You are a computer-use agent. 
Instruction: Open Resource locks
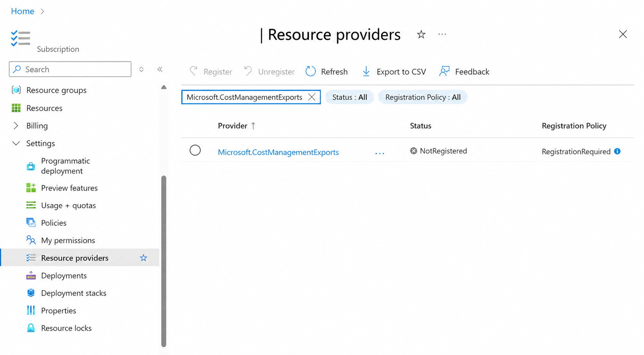pyautogui.click(x=66, y=328)
